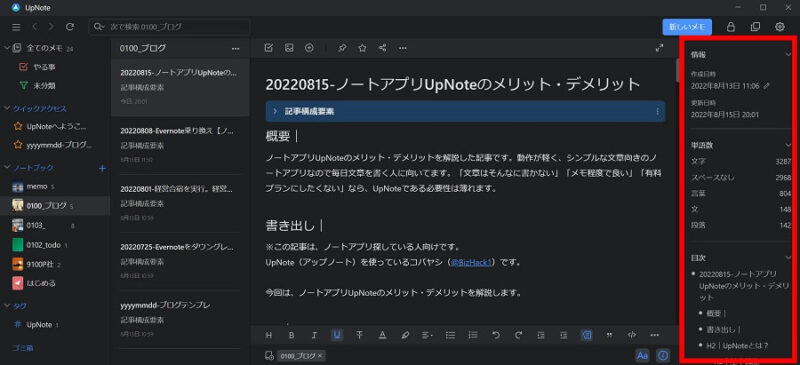This screenshot has width=800, height=365.
Task: Open note in new window icon
Action: [755, 27]
